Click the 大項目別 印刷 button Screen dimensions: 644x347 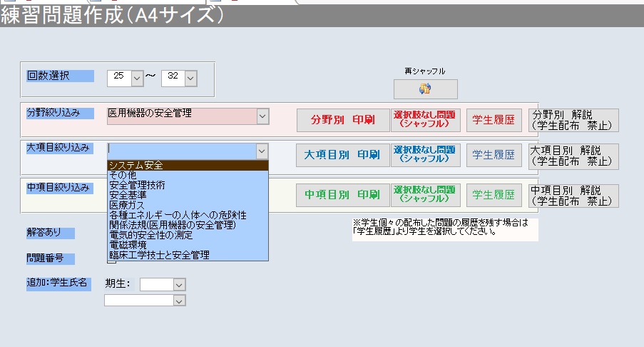click(343, 155)
